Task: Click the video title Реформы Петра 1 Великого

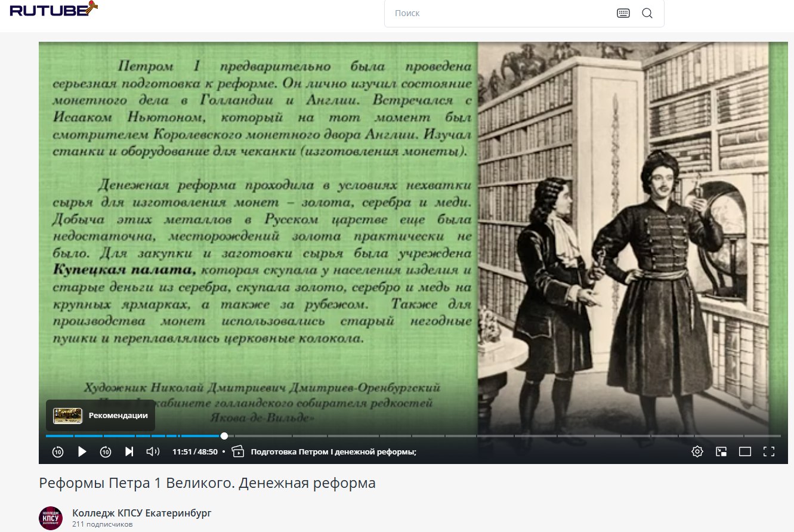Action: [x=207, y=482]
